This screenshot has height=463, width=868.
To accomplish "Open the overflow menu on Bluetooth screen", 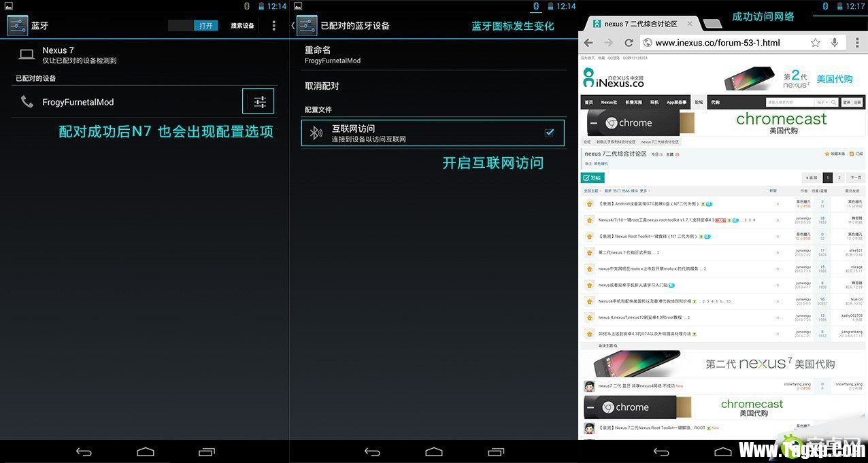I will pos(273,26).
